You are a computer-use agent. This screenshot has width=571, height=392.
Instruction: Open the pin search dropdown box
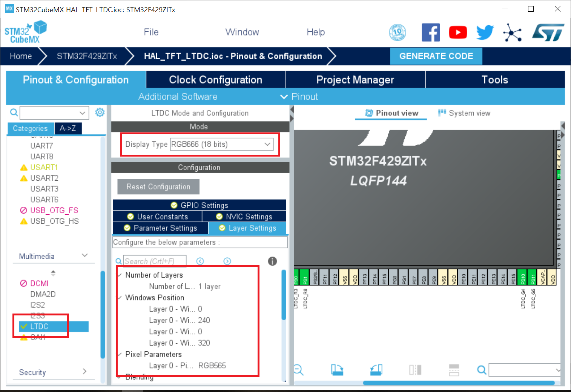point(525,370)
